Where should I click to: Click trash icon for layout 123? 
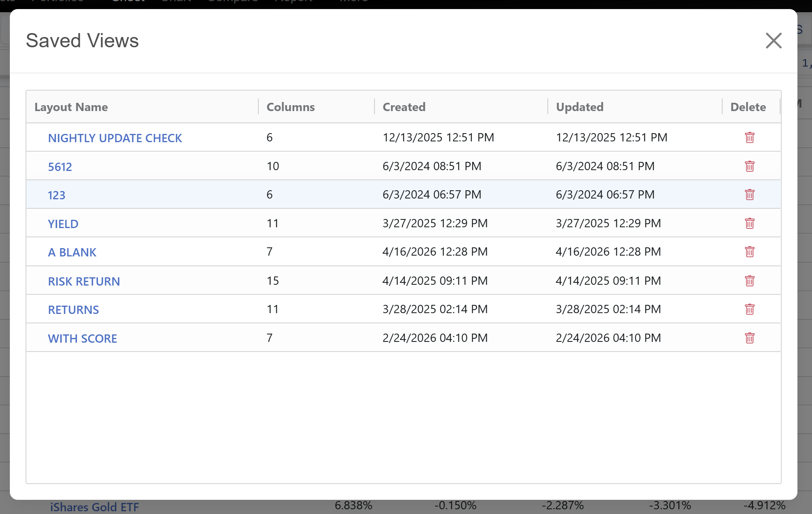pyautogui.click(x=749, y=195)
